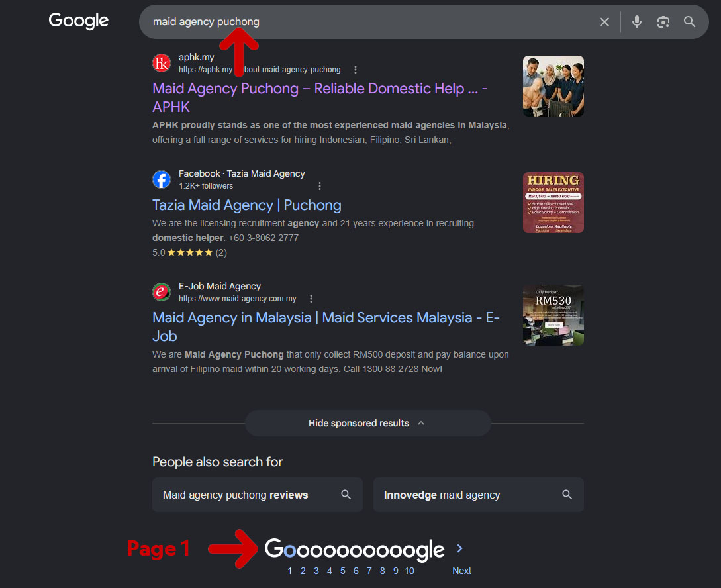Open more options for E-Job Maid Agency result
The width and height of the screenshot is (721, 588).
[311, 299]
